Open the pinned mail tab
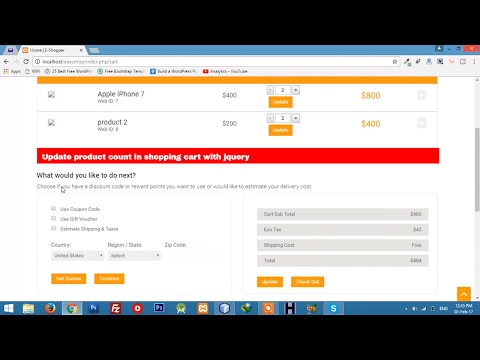The width and height of the screenshot is (480, 360). click(10, 50)
